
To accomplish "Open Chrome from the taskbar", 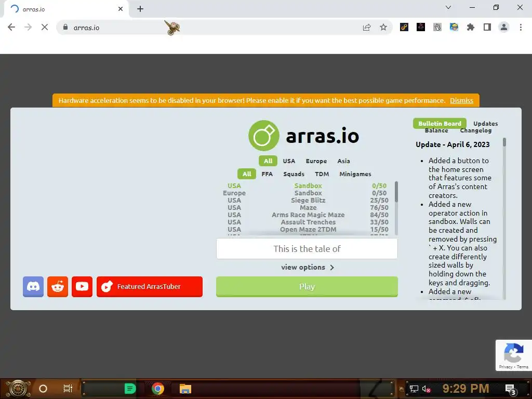I will (x=158, y=389).
